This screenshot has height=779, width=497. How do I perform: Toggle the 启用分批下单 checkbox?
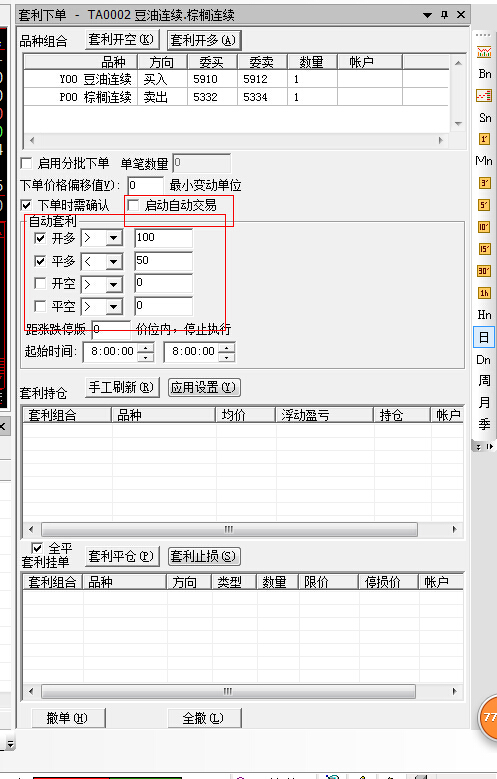click(x=26, y=163)
